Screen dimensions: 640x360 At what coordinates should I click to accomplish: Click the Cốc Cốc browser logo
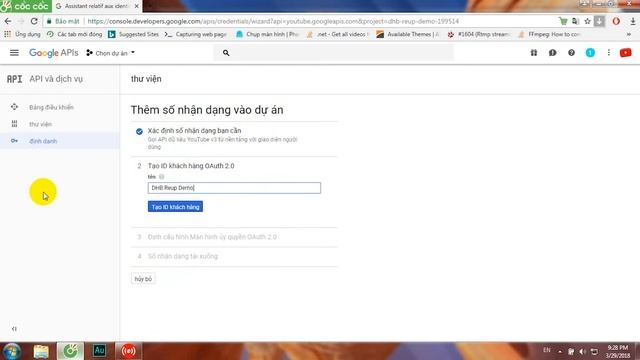[25, 6]
